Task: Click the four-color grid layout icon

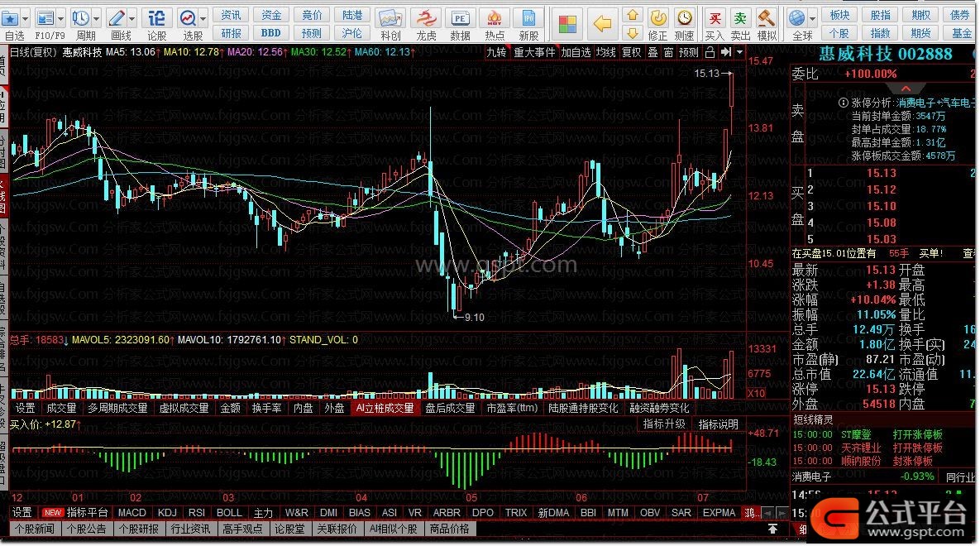Action: [x=567, y=24]
